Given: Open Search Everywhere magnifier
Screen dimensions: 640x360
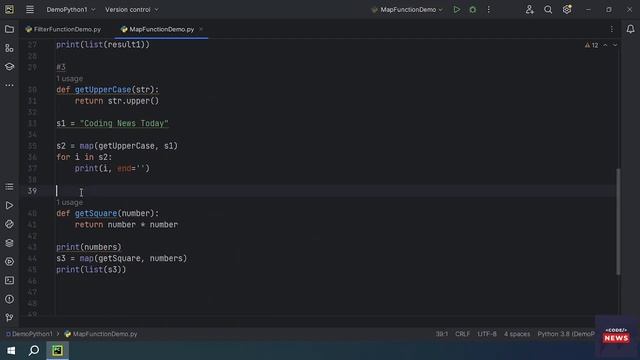Looking at the screenshot, I should 548,9.
